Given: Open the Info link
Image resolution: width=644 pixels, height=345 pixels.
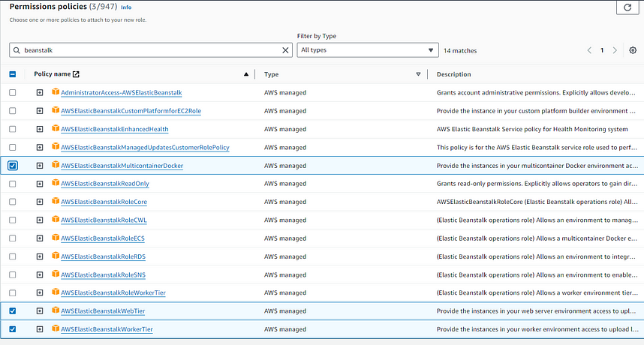Looking at the screenshot, I should pos(126,7).
